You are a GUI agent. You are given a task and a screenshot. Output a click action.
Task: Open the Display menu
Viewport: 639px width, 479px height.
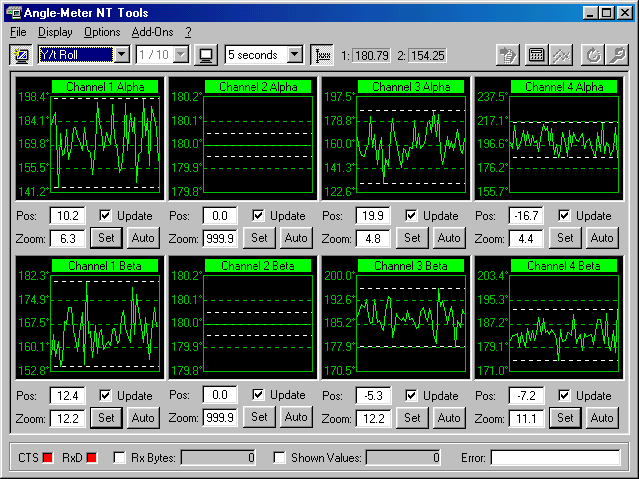55,32
